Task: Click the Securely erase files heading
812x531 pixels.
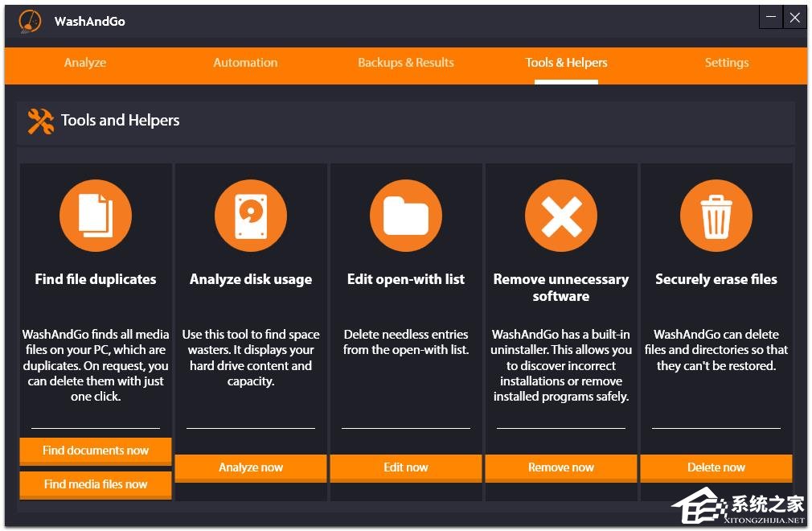Action: pos(716,280)
